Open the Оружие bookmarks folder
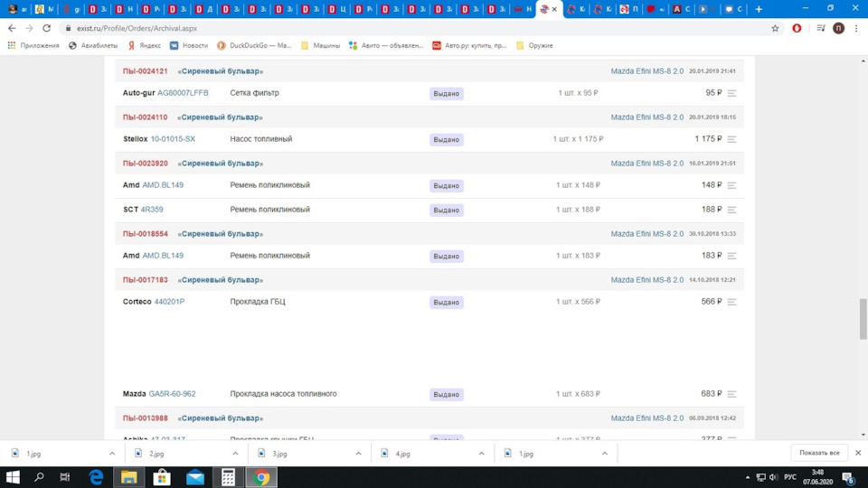The image size is (868, 488). (534, 45)
